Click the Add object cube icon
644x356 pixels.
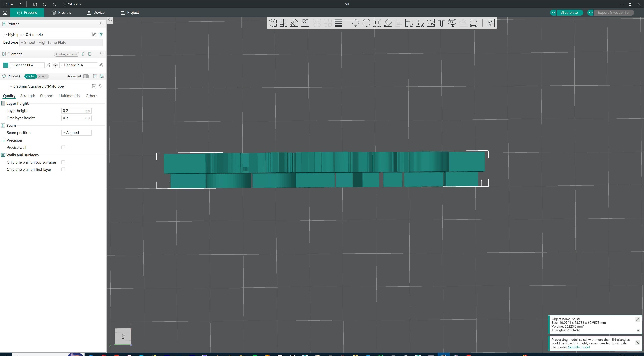273,23
